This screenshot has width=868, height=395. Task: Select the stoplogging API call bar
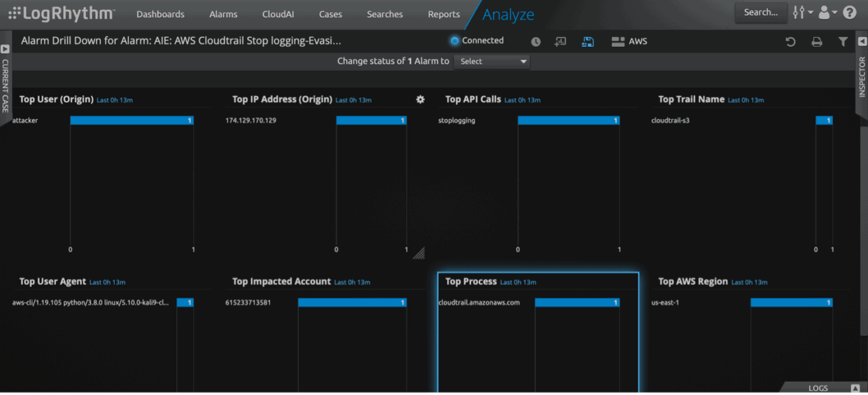pos(568,120)
